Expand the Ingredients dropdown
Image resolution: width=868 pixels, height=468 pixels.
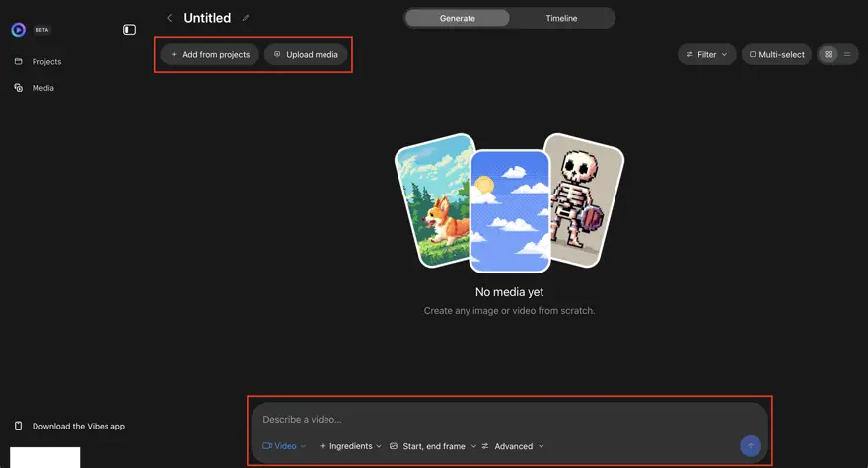coord(350,446)
